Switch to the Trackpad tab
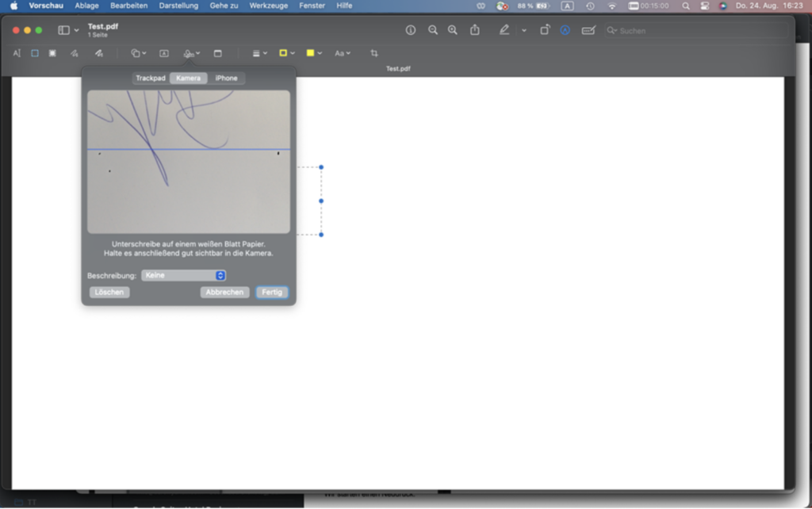812x509 pixels. pyautogui.click(x=151, y=78)
